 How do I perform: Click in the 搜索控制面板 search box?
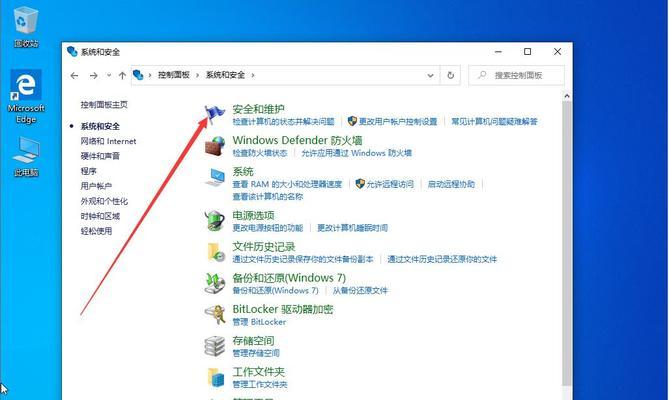tap(517, 75)
